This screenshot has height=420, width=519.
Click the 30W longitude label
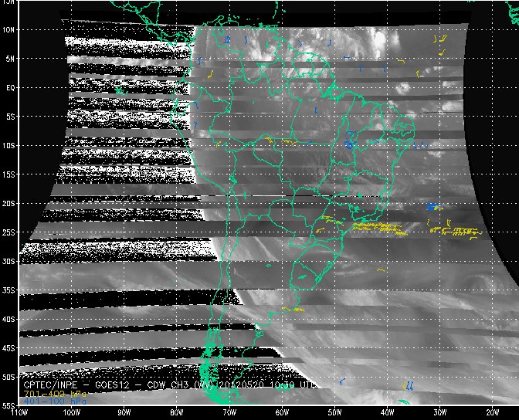coord(440,412)
